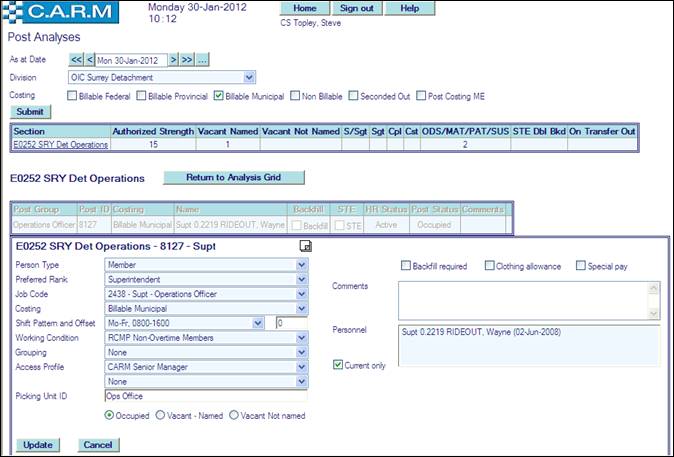Open date picker with ... button
Viewport: 674px width, 457px height.
click(202, 60)
